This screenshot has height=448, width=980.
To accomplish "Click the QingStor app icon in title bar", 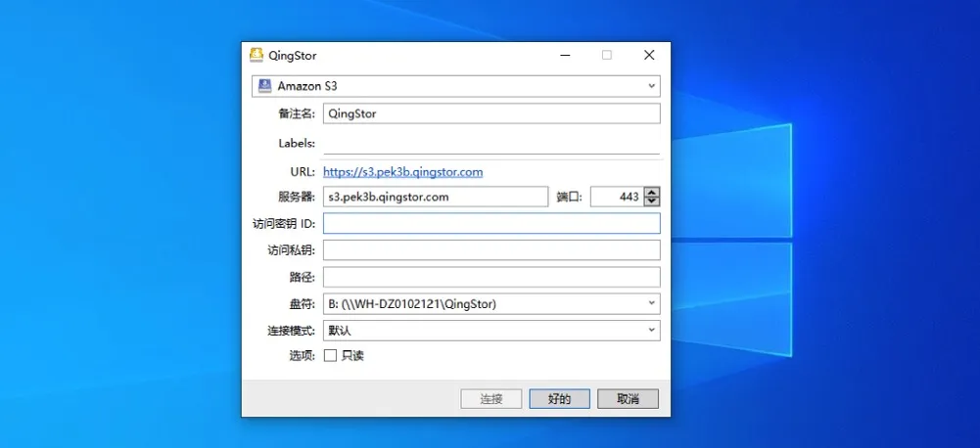I will click(257, 56).
